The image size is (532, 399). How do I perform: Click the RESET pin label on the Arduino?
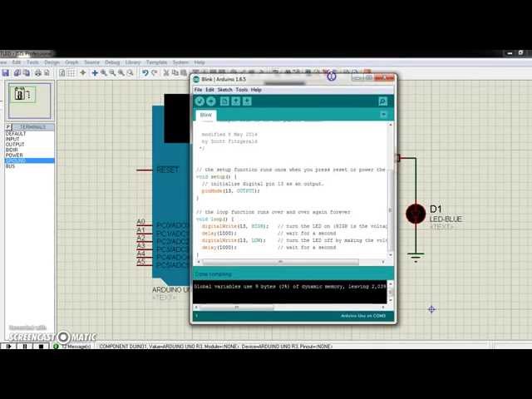tap(168, 170)
